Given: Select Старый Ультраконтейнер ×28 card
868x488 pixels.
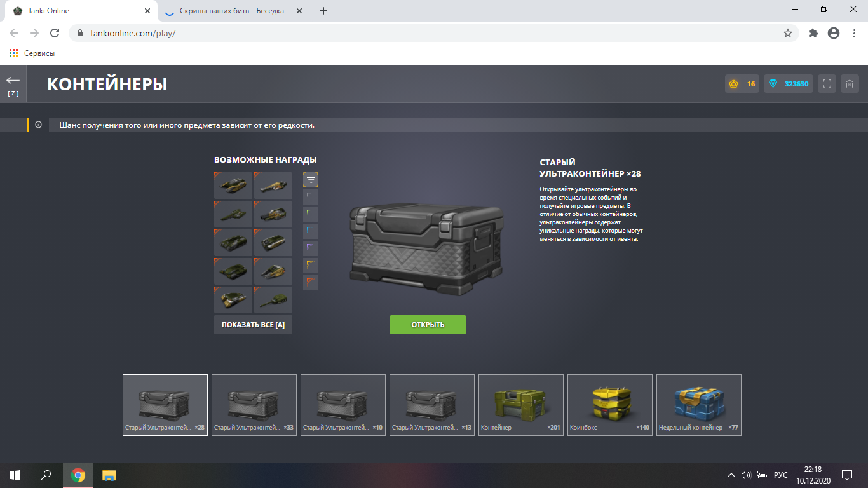Looking at the screenshot, I should pos(165,405).
